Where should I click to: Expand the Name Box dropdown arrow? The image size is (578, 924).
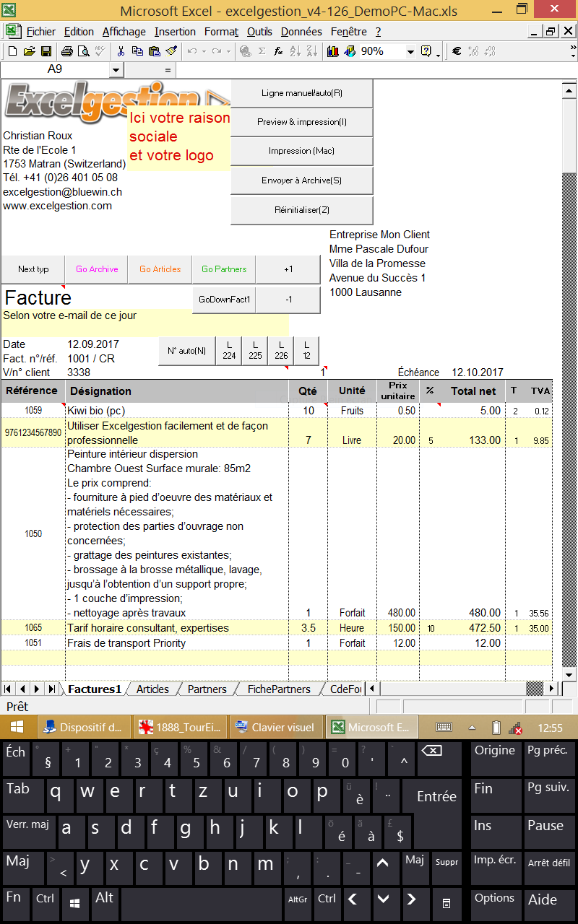[116, 70]
